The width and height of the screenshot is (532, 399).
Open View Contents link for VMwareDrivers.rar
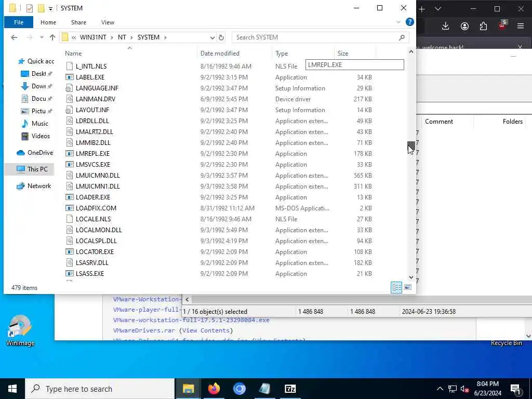coord(205,330)
